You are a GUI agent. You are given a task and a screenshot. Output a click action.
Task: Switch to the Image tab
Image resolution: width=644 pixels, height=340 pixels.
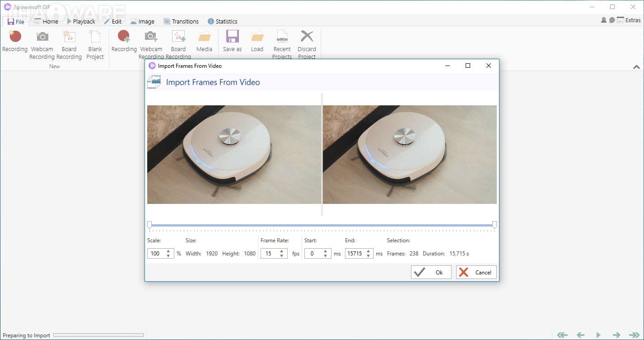(142, 21)
